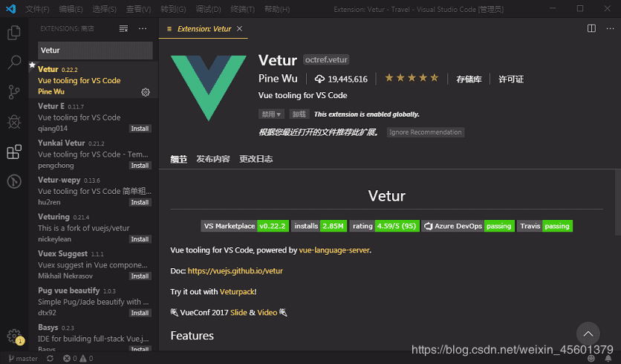Click the Manage gear icon at bottom-left

point(13,336)
